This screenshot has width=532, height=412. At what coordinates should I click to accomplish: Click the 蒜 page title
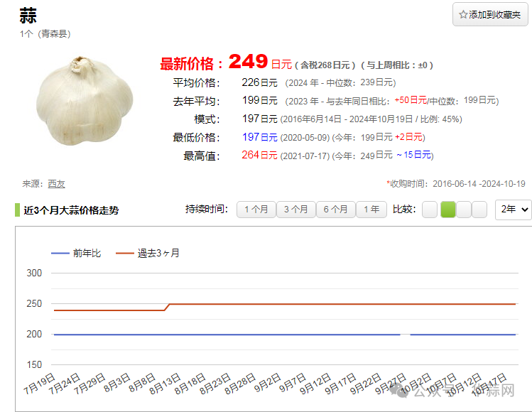pyautogui.click(x=28, y=16)
